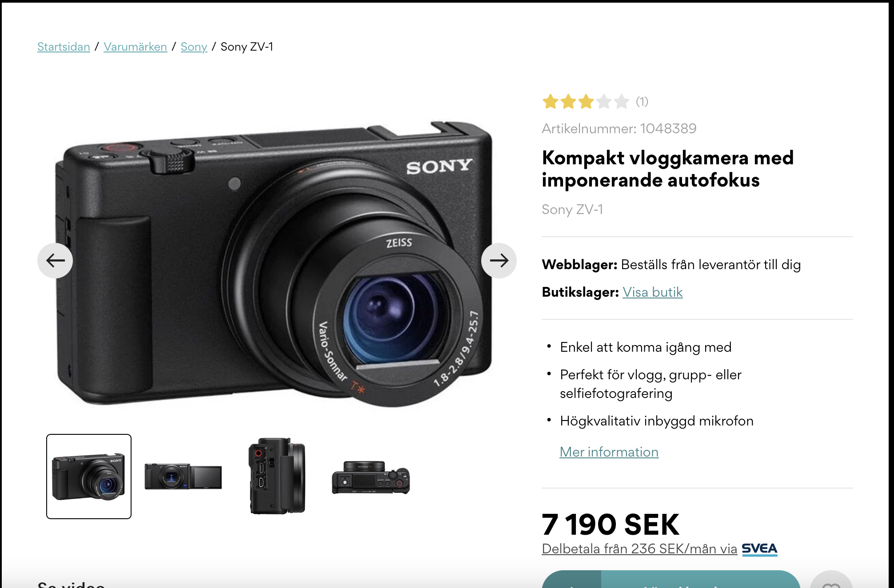Go to the previous product image arrow

coord(55,261)
